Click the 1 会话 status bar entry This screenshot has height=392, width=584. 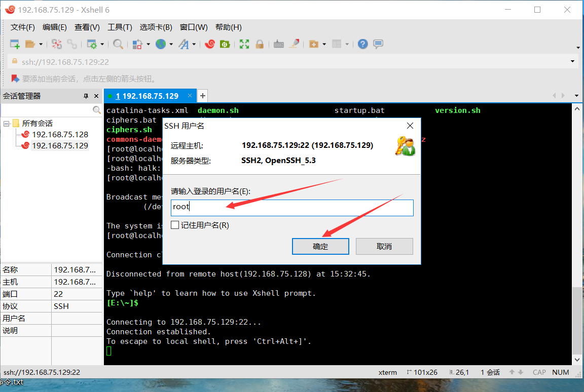[x=490, y=372]
